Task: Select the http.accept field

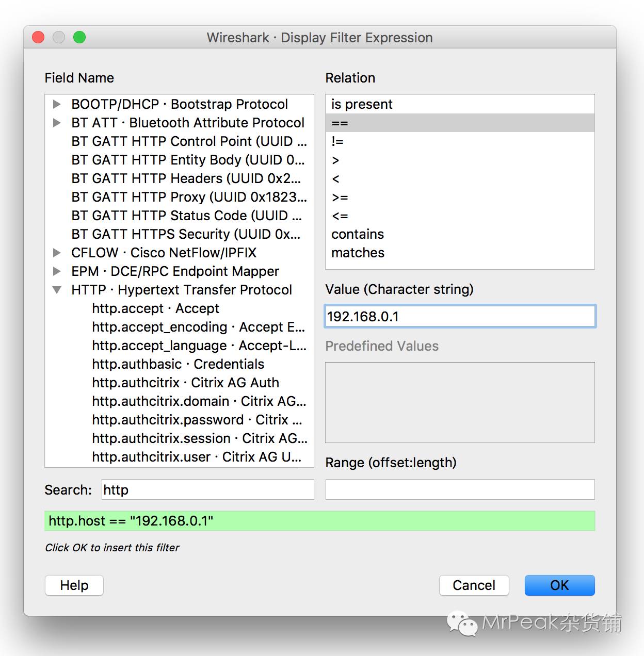Action: [x=155, y=308]
